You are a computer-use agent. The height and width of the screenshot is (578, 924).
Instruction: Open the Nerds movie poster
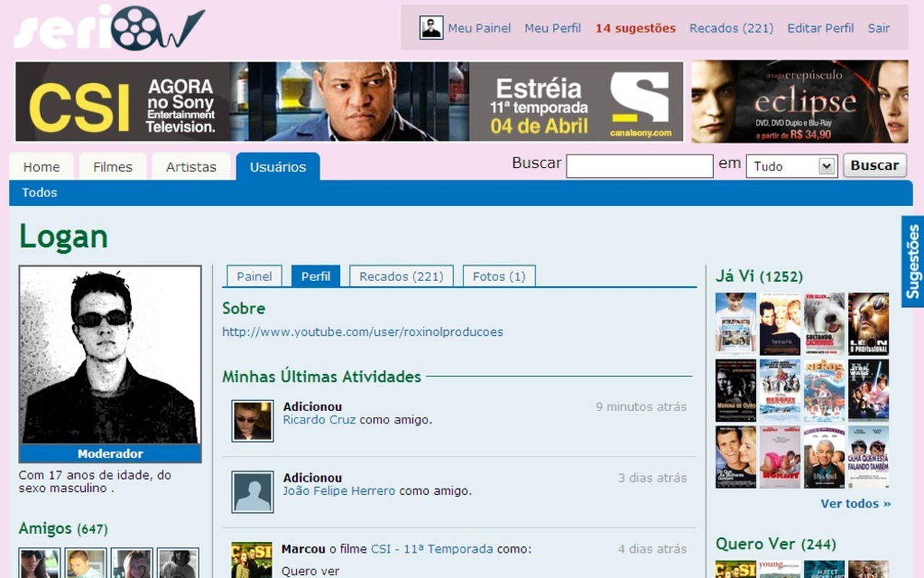(824, 390)
